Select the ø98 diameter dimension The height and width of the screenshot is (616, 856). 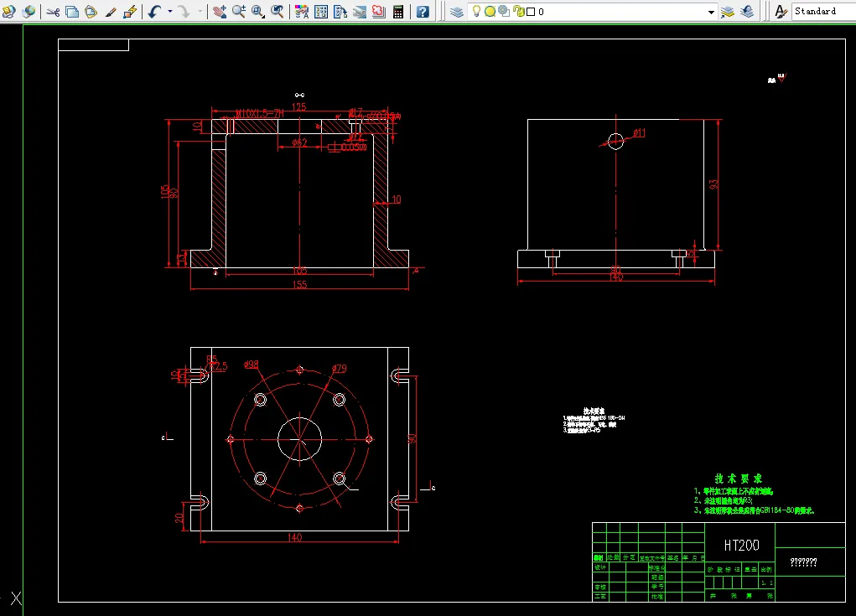(x=252, y=365)
